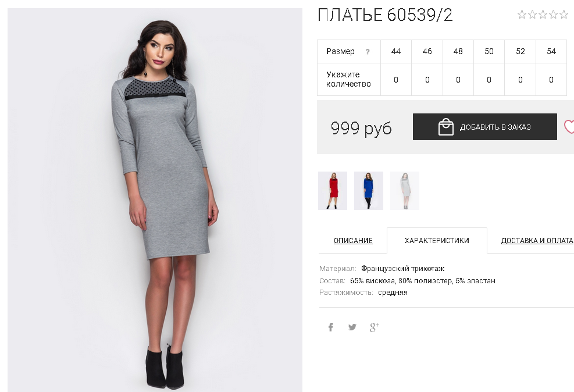
Task: Rate product with first star
Action: [522, 15]
